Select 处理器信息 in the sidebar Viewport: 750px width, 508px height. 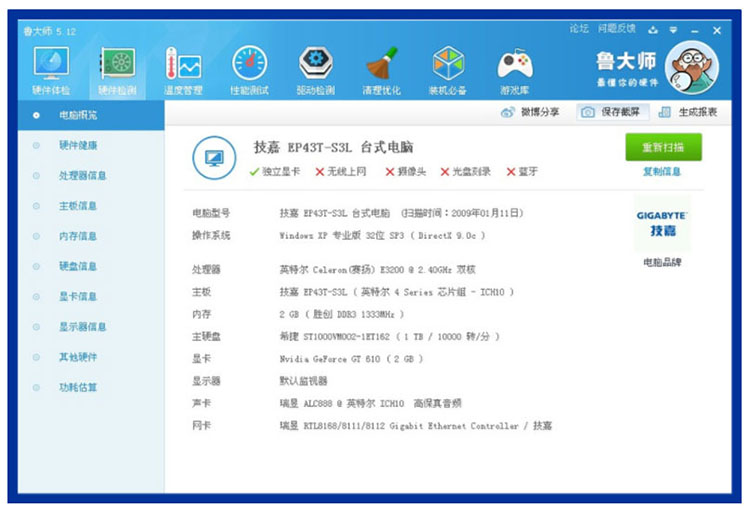(82, 176)
